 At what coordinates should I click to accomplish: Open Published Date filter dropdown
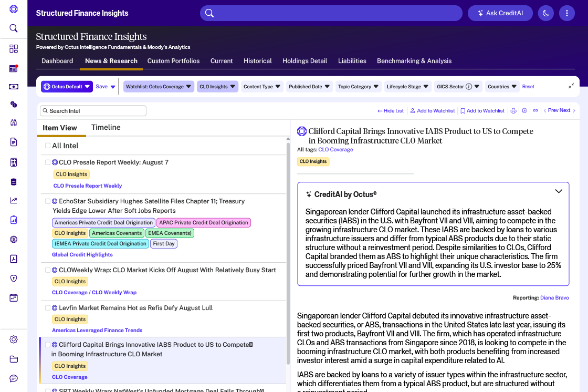(x=309, y=86)
